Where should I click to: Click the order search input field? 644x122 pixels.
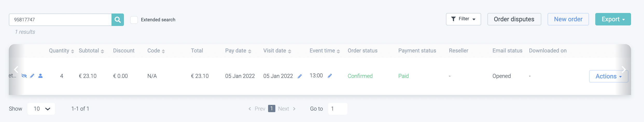[x=60, y=20]
